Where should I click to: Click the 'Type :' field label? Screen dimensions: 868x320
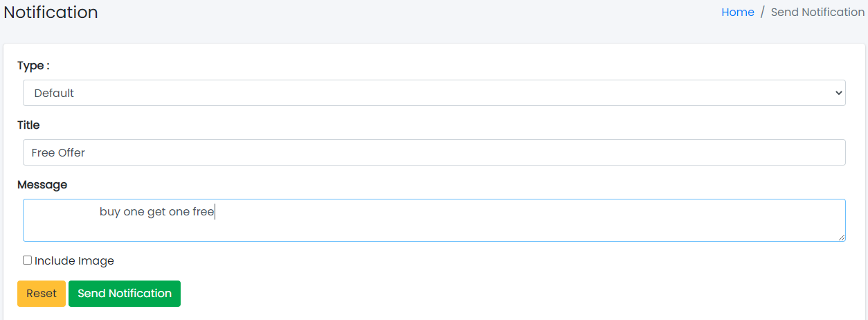click(33, 66)
